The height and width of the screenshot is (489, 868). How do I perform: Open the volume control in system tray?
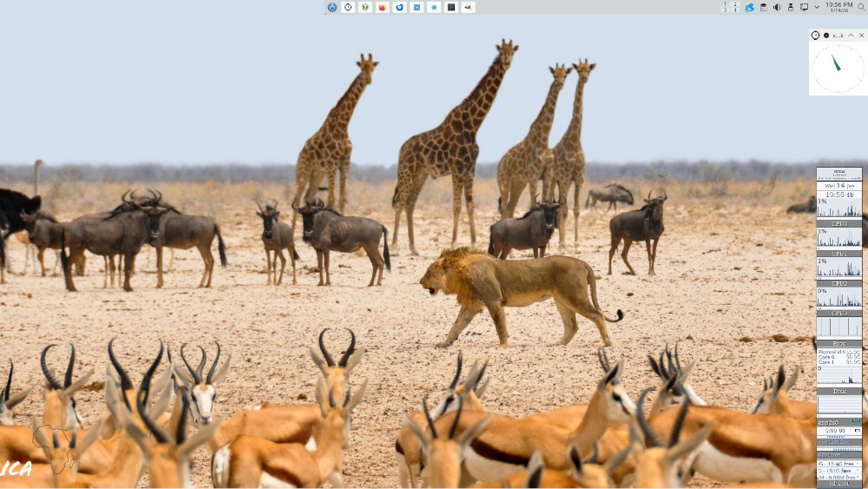coord(777,7)
